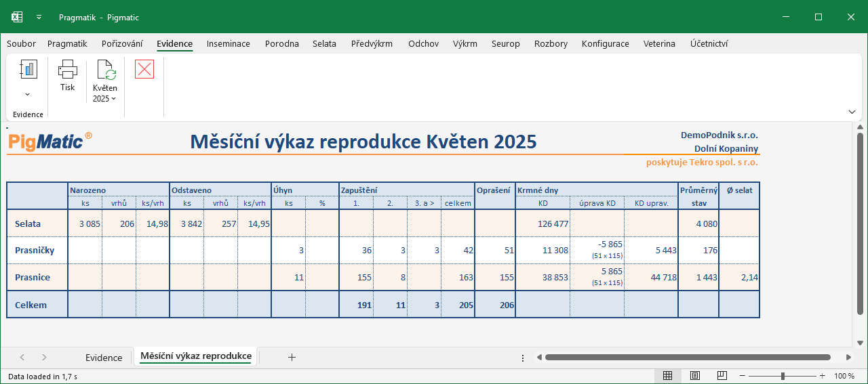Expand the Evidence button dropdown arrow

(x=28, y=94)
